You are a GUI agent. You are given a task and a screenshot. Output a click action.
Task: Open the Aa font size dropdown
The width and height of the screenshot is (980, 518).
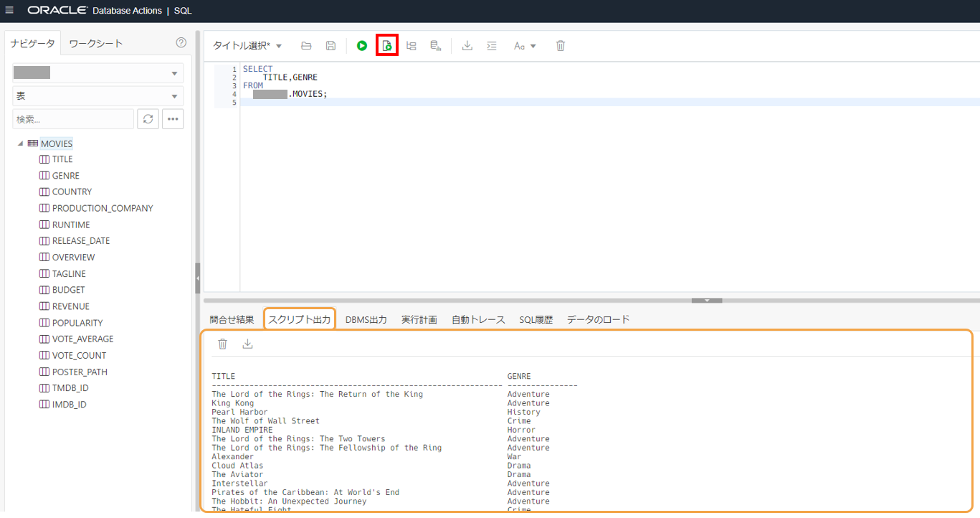pos(524,45)
